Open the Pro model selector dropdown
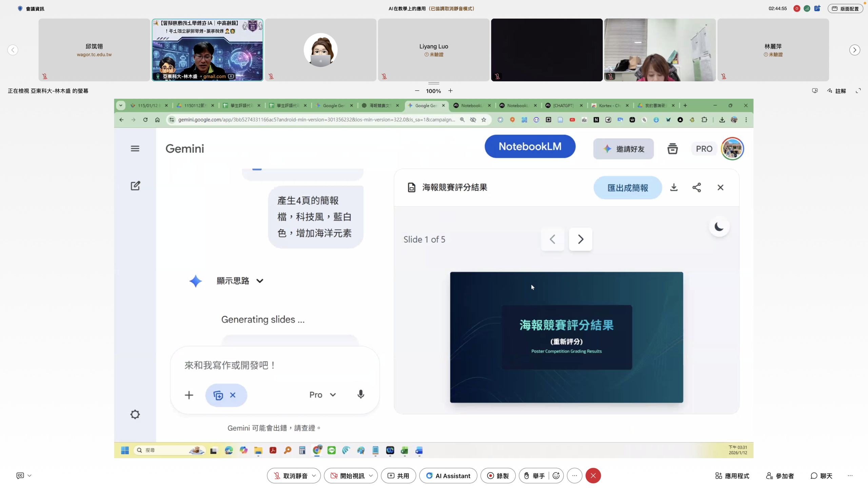The width and height of the screenshot is (868, 488). click(x=322, y=395)
